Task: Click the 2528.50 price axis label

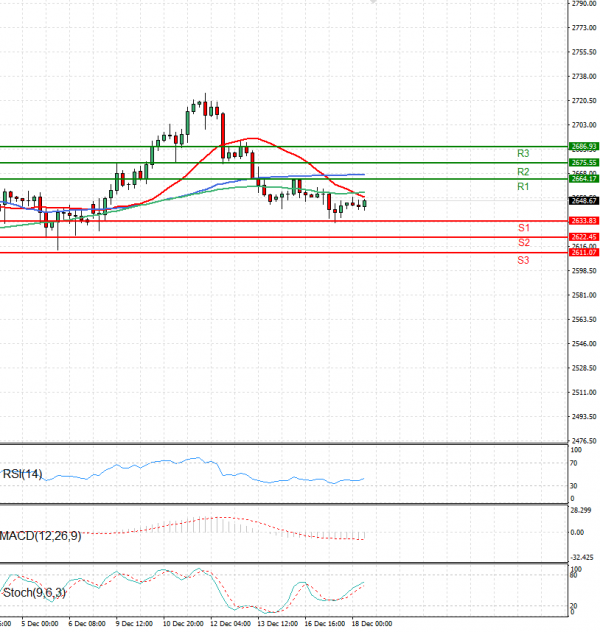Action: [584, 368]
